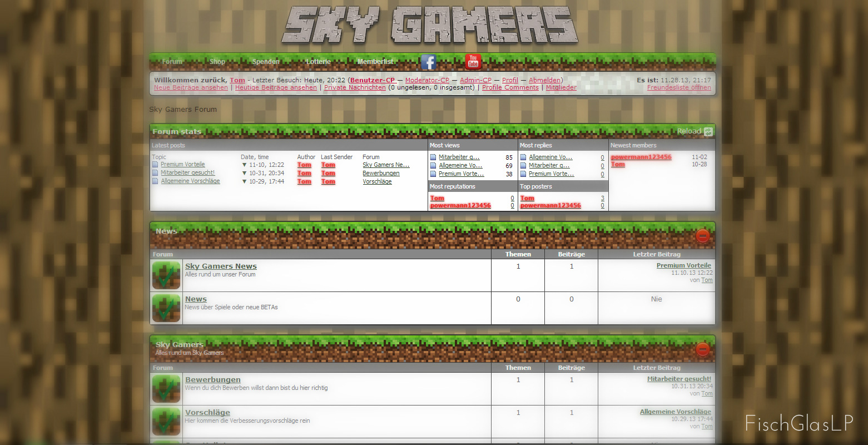Open the Shop menu item
Viewport: 868px width, 445px height.
click(217, 62)
